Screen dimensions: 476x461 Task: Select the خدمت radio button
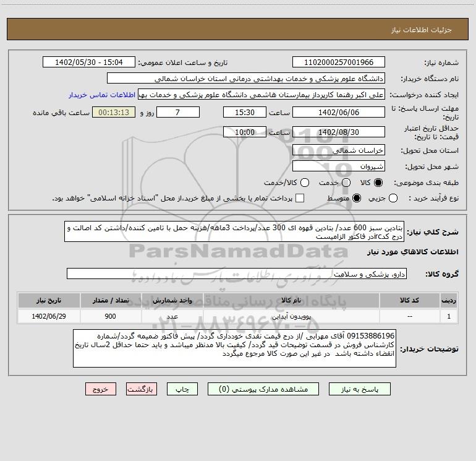pos(346,183)
